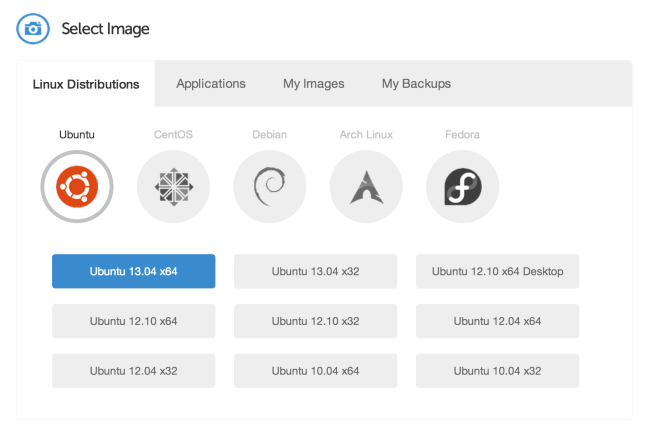The width and height of the screenshot is (650, 433).
Task: Open the My Images tab
Action: [x=314, y=84]
